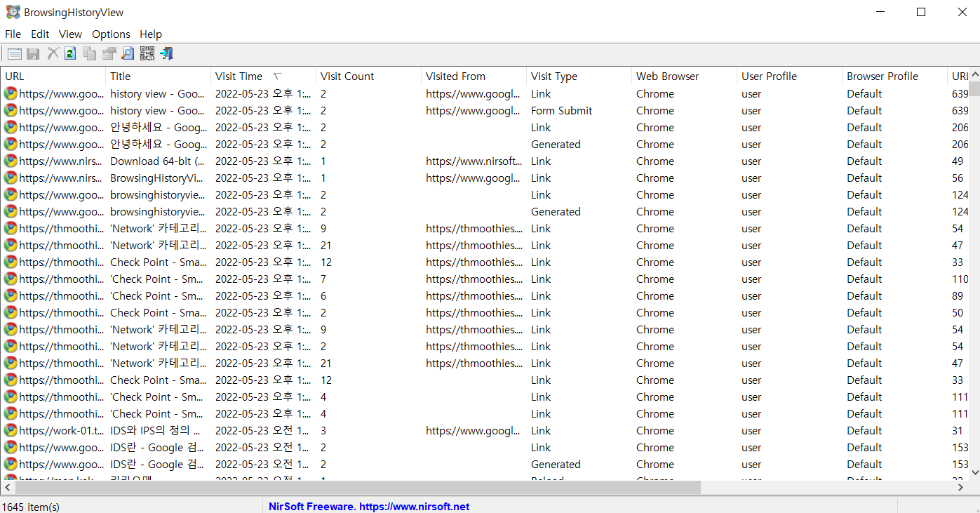Image resolution: width=980 pixels, height=513 pixels.
Task: Click the Delete X toolbar icon
Action: click(x=53, y=53)
